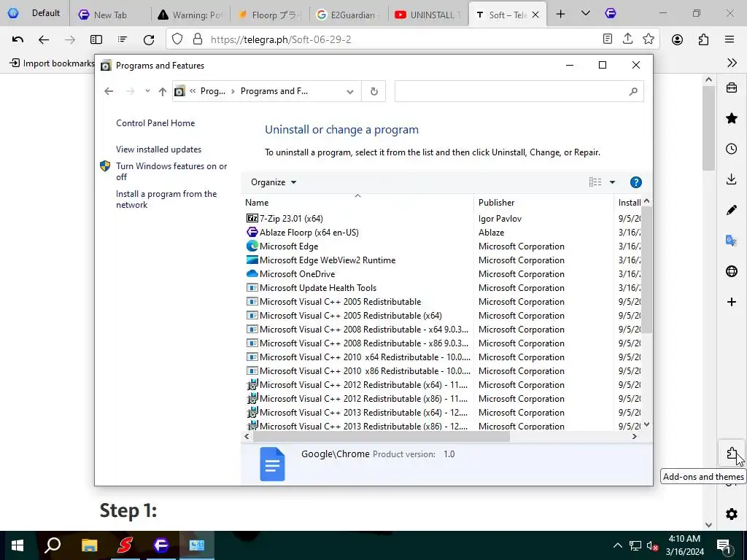Toggle reader view icon in address bar

tap(607, 39)
